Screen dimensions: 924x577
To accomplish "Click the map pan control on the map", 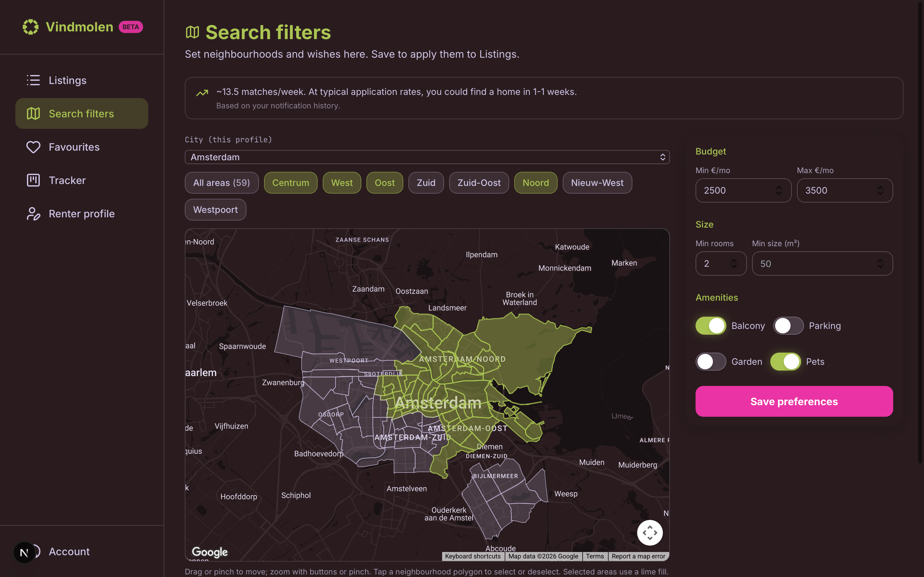I will 650,532.
